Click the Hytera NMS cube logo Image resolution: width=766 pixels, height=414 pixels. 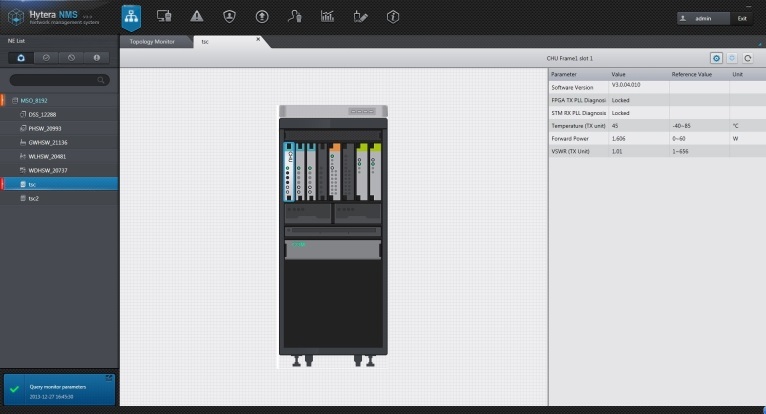click(x=16, y=18)
